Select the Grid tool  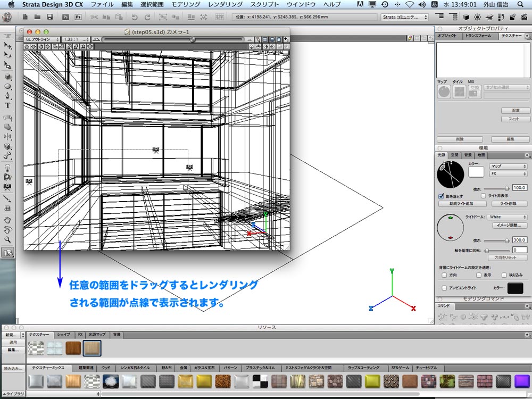(x=7, y=209)
